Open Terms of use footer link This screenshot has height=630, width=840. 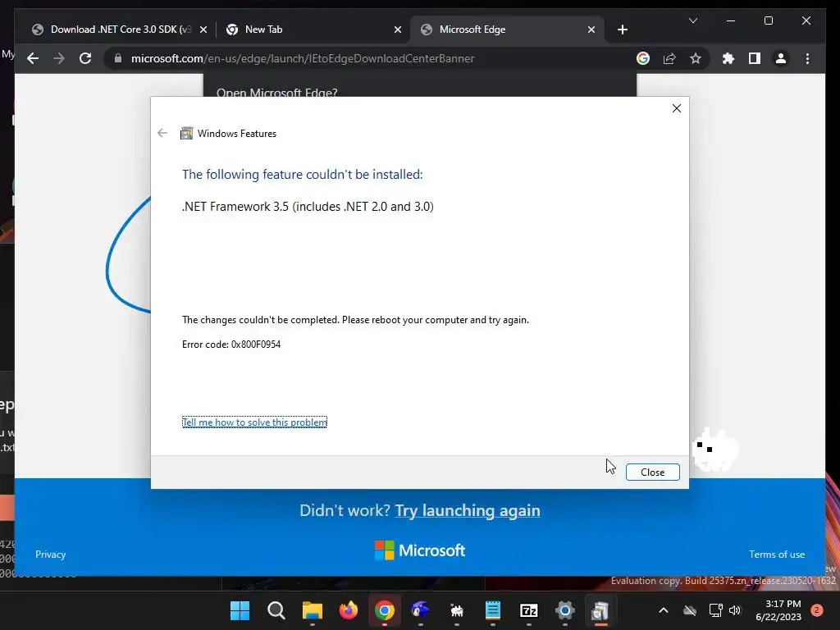click(x=777, y=555)
